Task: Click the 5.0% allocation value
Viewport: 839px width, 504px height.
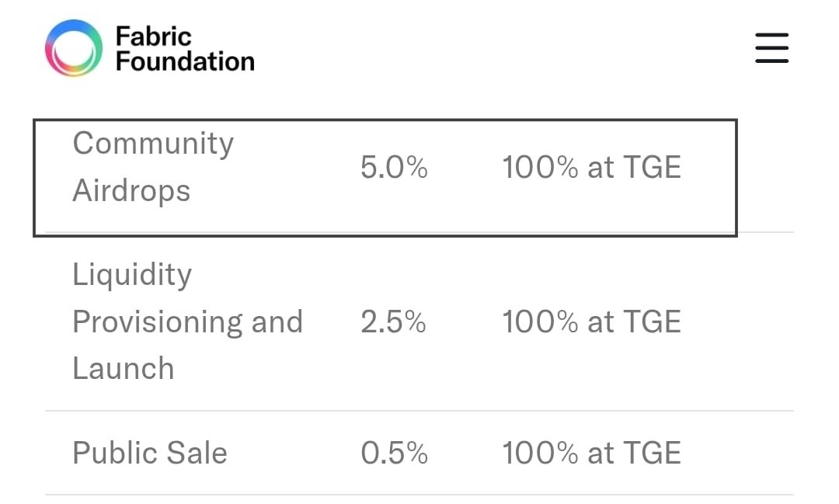Action: [x=394, y=168]
